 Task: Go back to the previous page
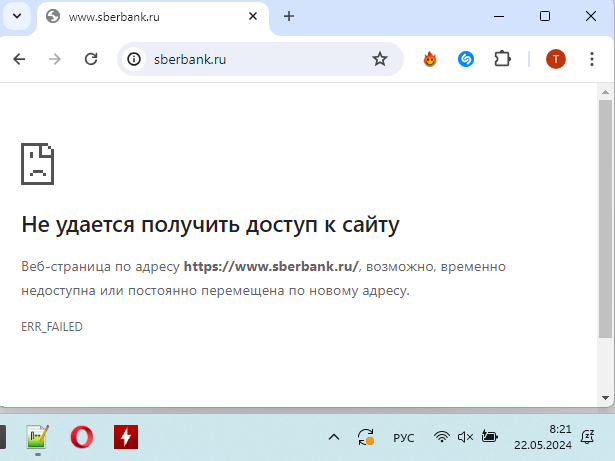pos(19,59)
